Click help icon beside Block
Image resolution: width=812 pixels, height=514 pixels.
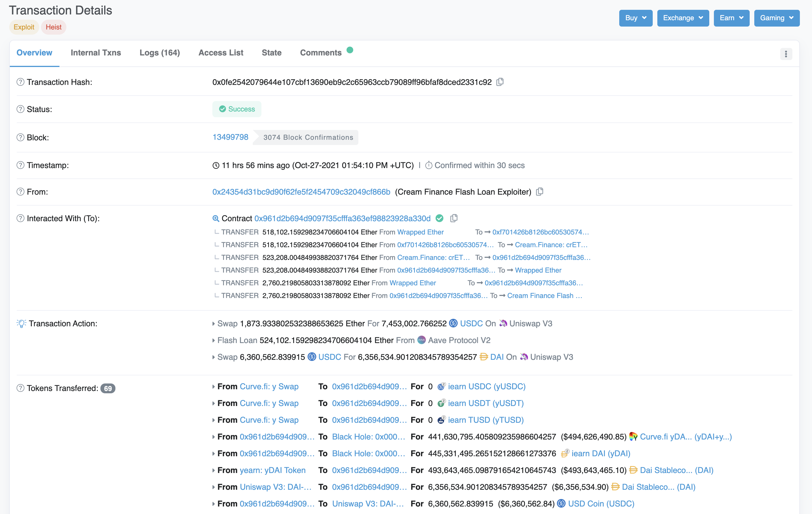(x=20, y=137)
